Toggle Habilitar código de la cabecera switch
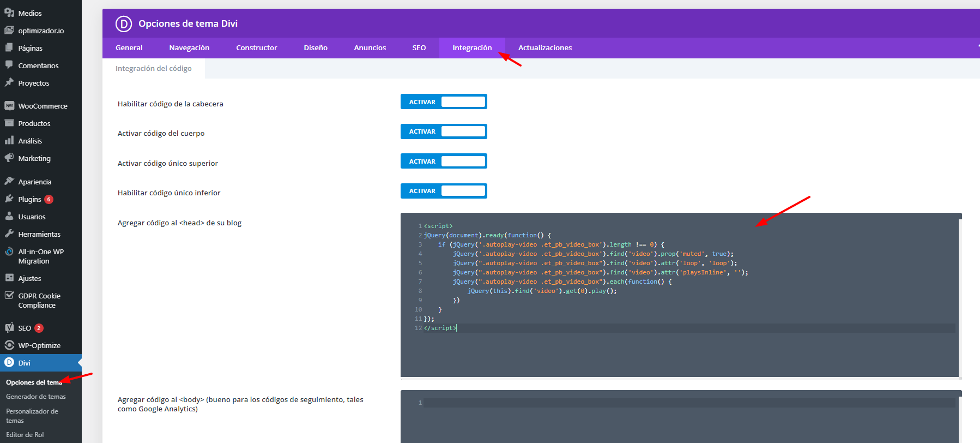The height and width of the screenshot is (443, 980). (x=444, y=101)
